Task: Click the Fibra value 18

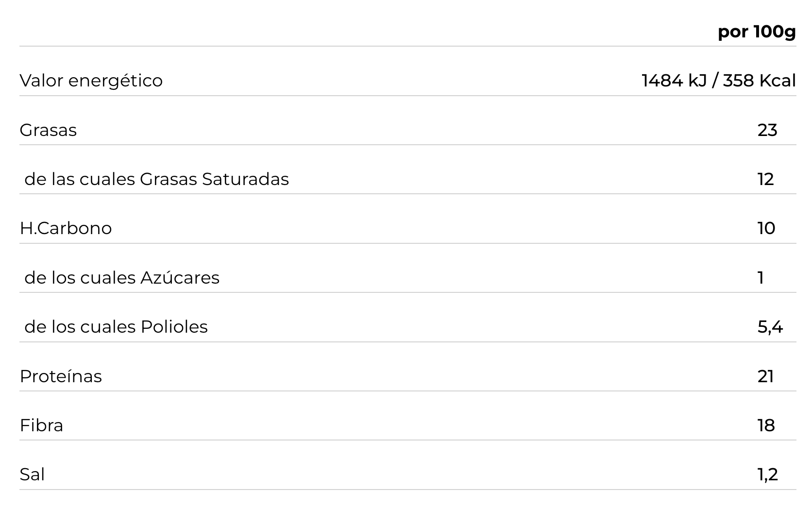Action: tap(766, 425)
